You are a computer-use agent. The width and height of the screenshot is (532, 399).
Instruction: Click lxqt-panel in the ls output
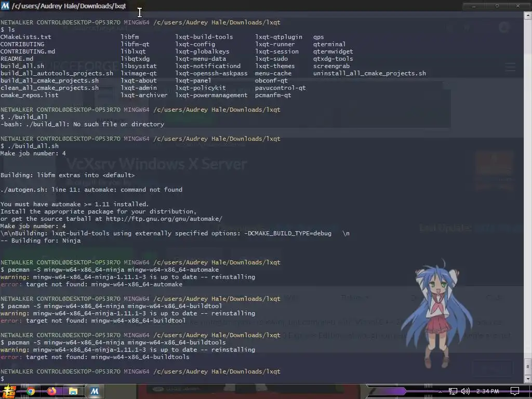click(x=193, y=81)
